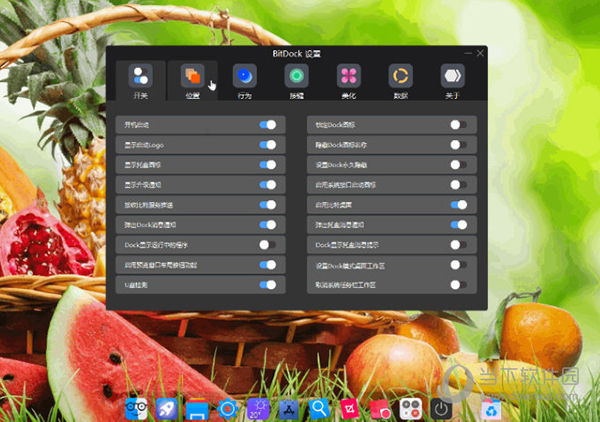Open the blue desktop window icon in the dock

click(x=197, y=409)
